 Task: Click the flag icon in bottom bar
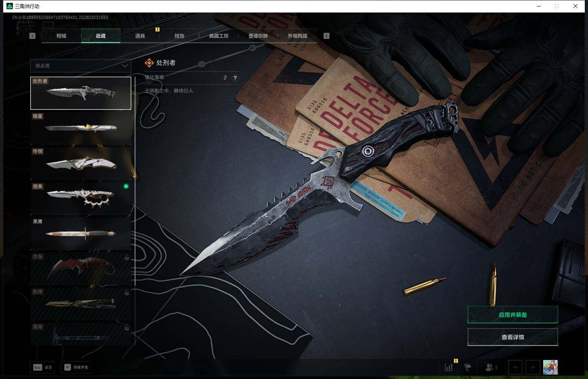coord(468,367)
